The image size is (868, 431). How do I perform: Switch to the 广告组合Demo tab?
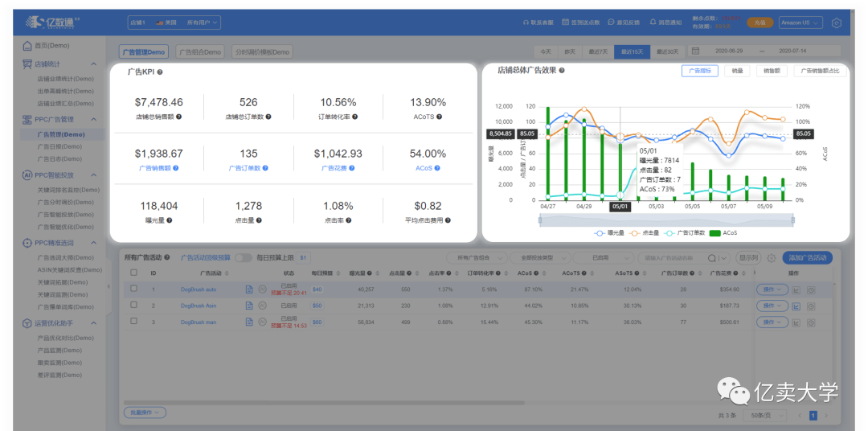199,52
